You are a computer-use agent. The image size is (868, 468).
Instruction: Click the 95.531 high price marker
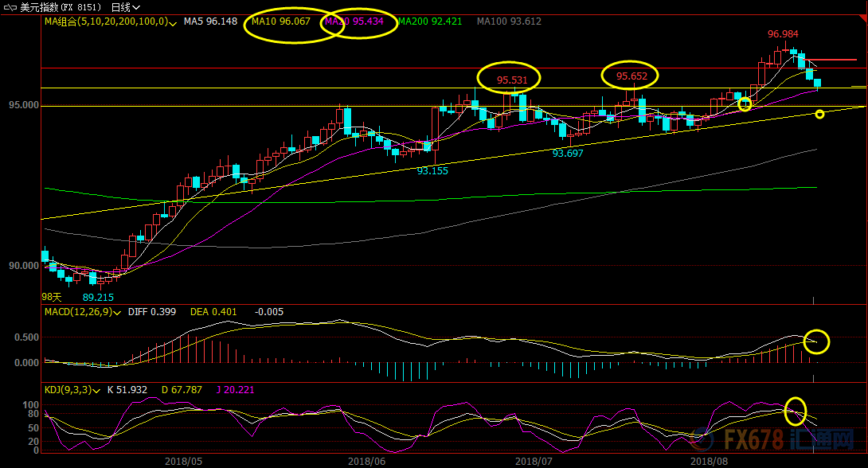(512, 80)
